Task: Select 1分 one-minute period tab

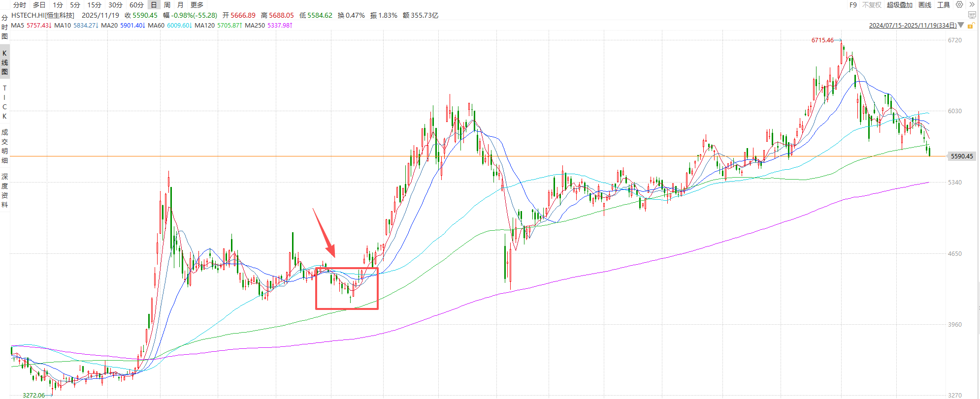Action: (58, 5)
